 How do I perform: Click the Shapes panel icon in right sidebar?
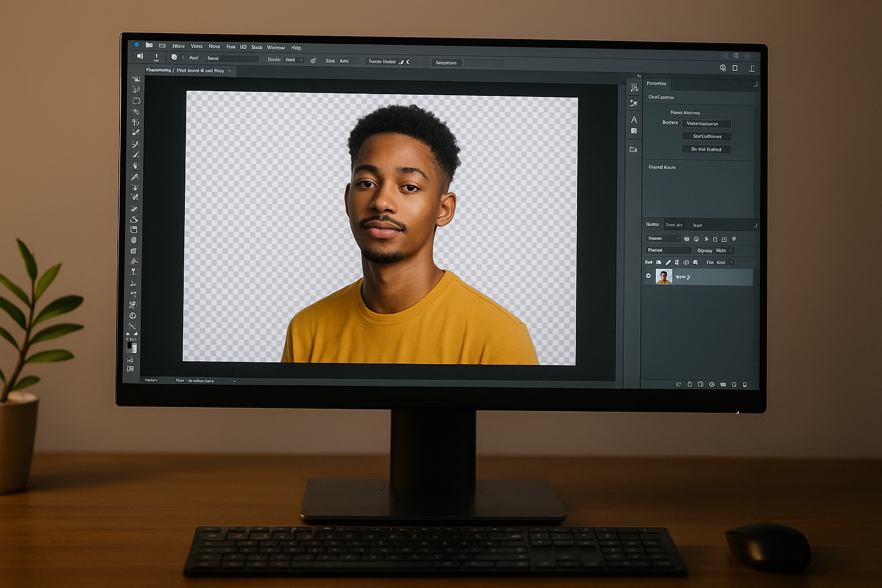pyautogui.click(x=634, y=131)
